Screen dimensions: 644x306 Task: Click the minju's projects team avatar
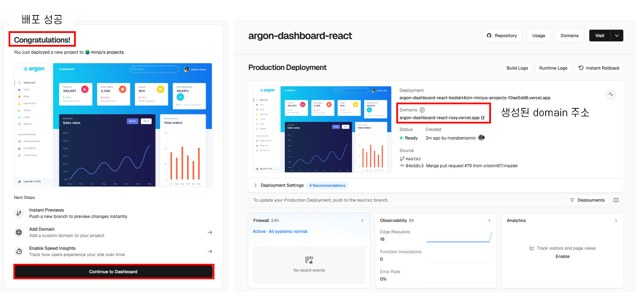[x=87, y=52]
